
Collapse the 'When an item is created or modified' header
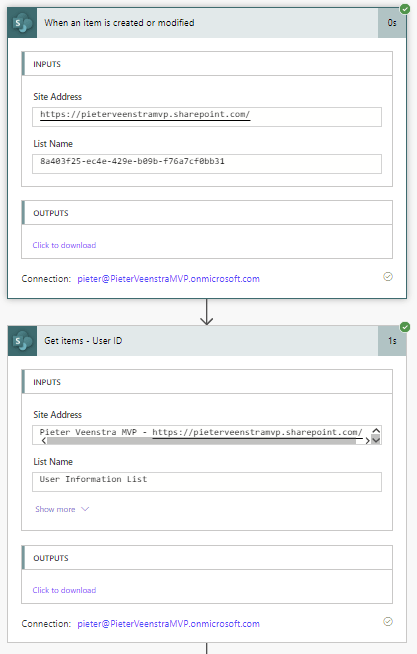207,23
